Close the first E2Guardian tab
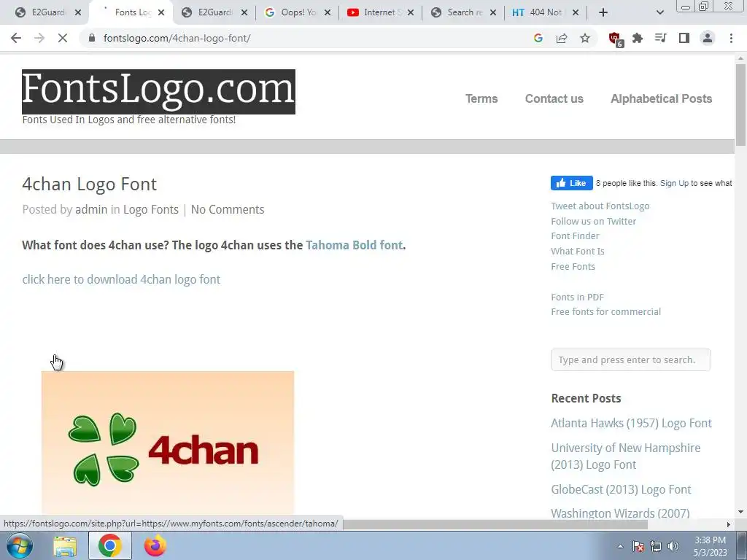 (x=78, y=12)
